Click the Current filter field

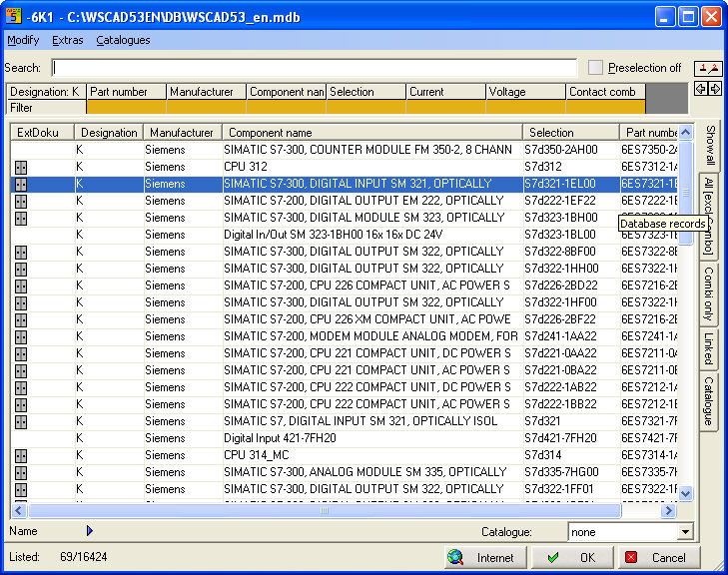point(445,107)
